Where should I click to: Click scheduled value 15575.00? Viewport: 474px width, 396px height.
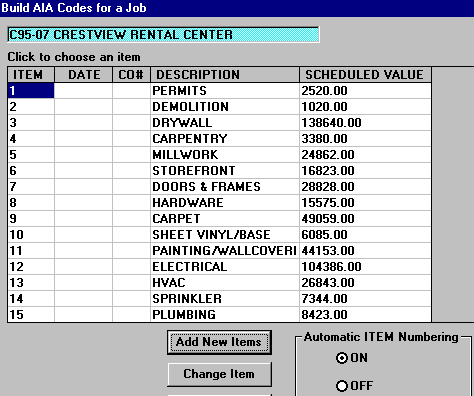pos(365,203)
